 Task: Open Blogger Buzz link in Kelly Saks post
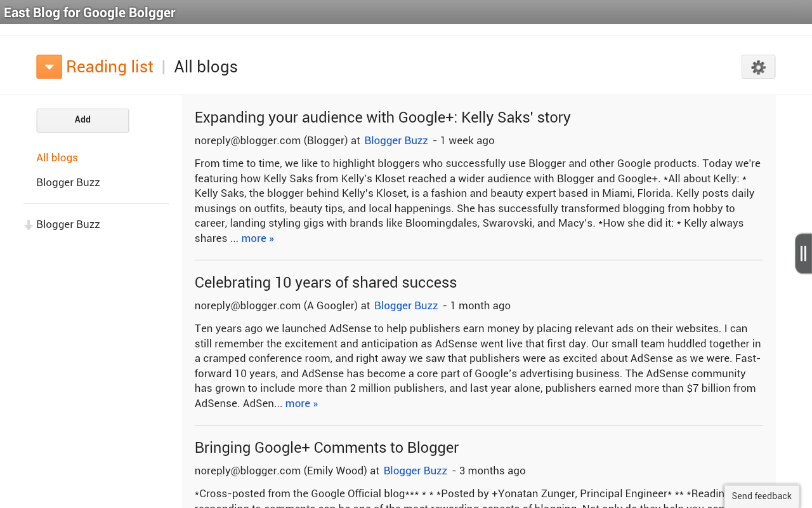[396, 140]
